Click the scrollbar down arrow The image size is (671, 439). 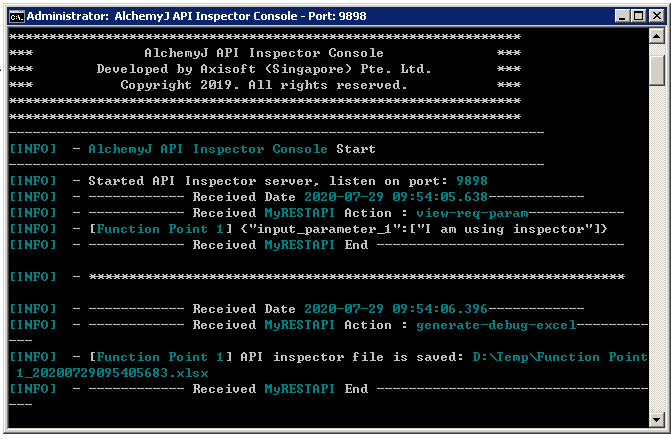(656, 419)
